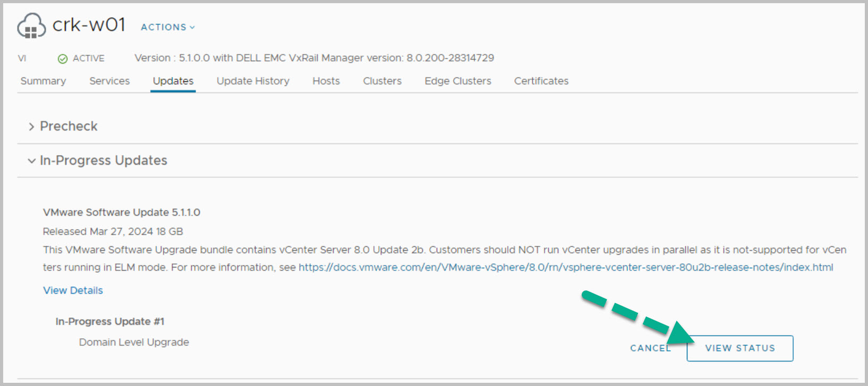Click the crk-w01 workload domain cloud icon

[31, 25]
